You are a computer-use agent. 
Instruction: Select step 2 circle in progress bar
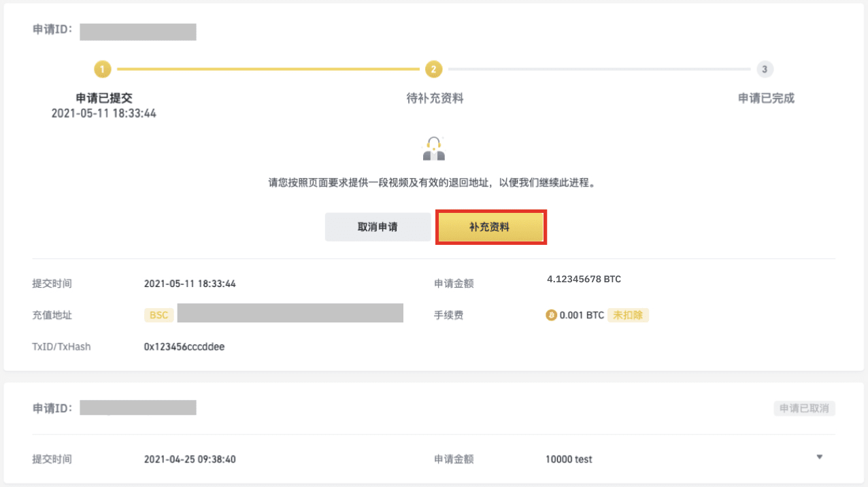point(433,69)
